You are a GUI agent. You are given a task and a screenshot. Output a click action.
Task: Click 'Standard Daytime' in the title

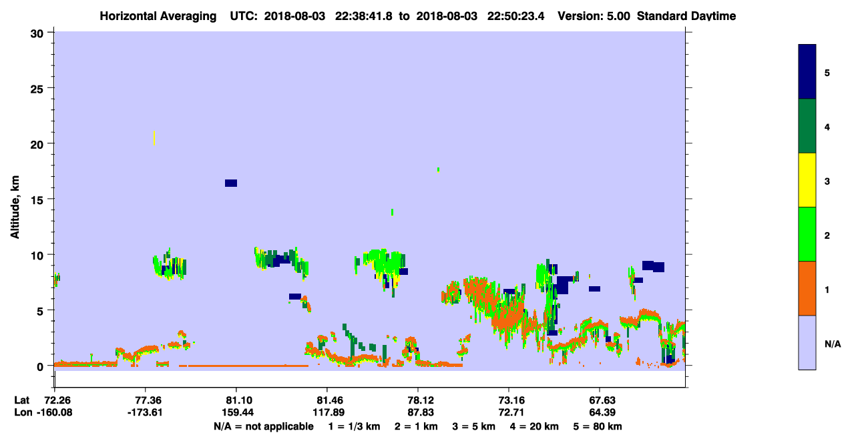686,15
